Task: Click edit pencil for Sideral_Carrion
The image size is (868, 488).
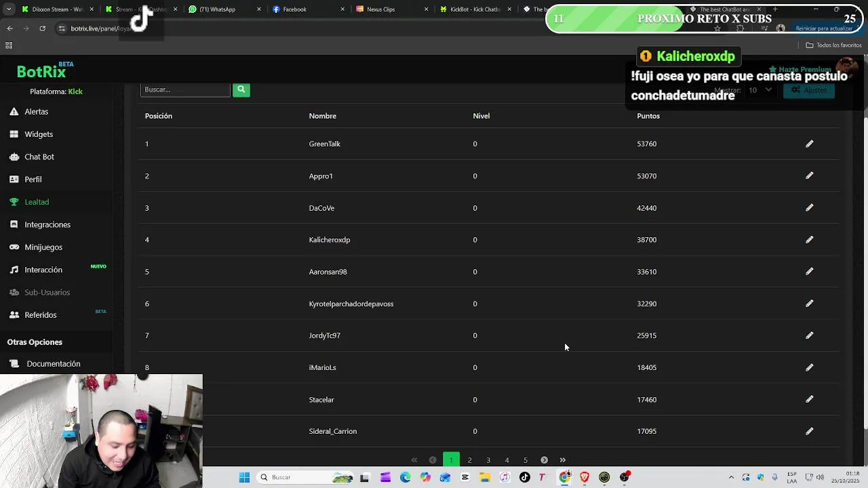Action: pos(809,431)
